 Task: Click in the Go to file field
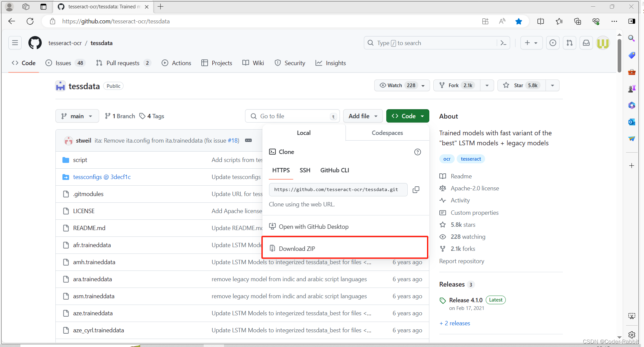292,116
